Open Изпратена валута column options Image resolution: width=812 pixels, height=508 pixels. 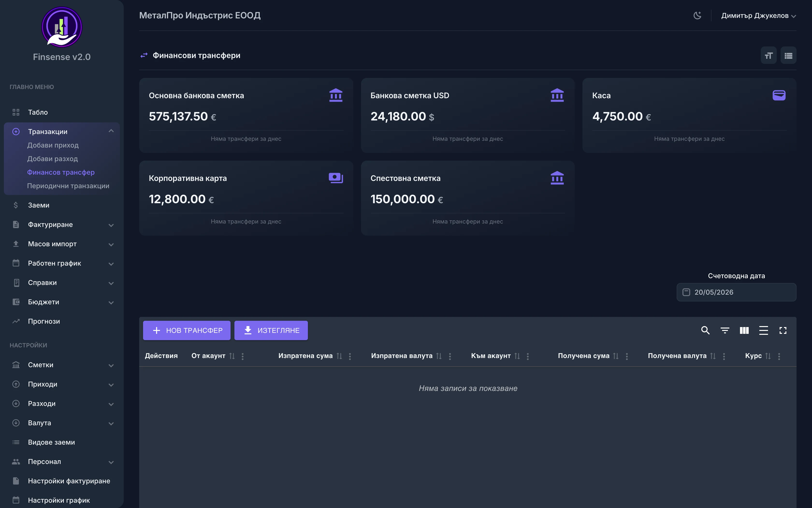[x=450, y=356]
